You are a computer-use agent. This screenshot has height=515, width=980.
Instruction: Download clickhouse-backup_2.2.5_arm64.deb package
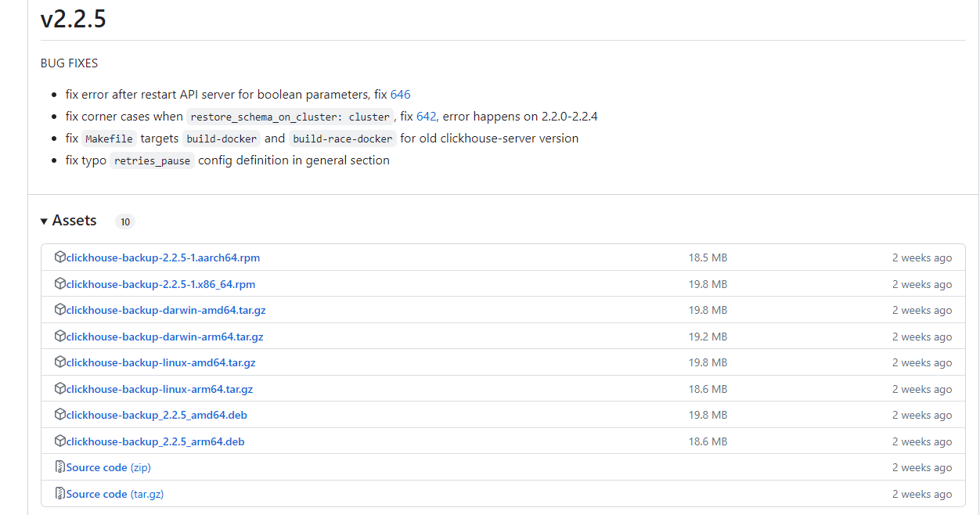tap(155, 441)
